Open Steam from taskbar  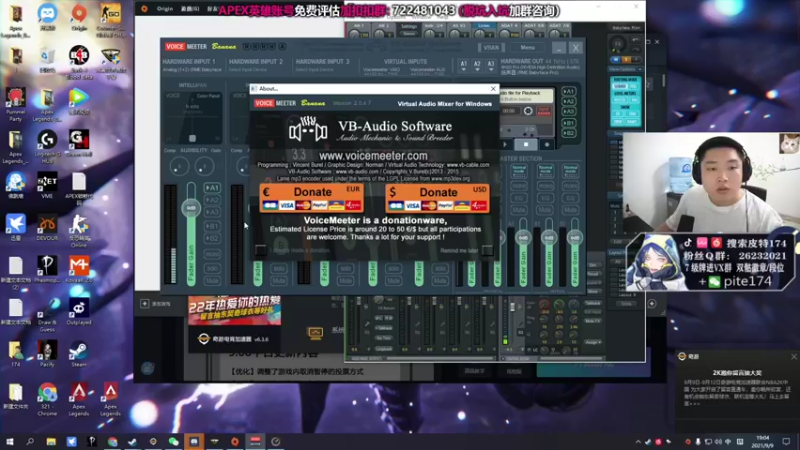133,441
